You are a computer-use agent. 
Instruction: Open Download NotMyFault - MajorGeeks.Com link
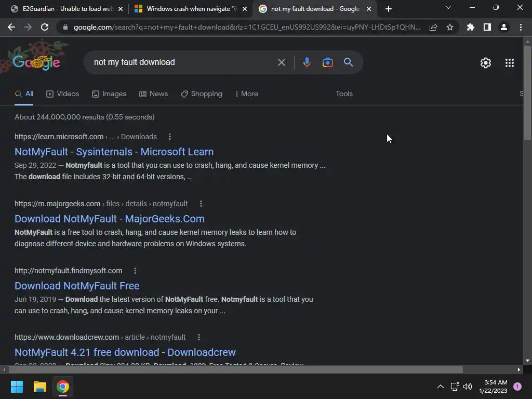110,219
